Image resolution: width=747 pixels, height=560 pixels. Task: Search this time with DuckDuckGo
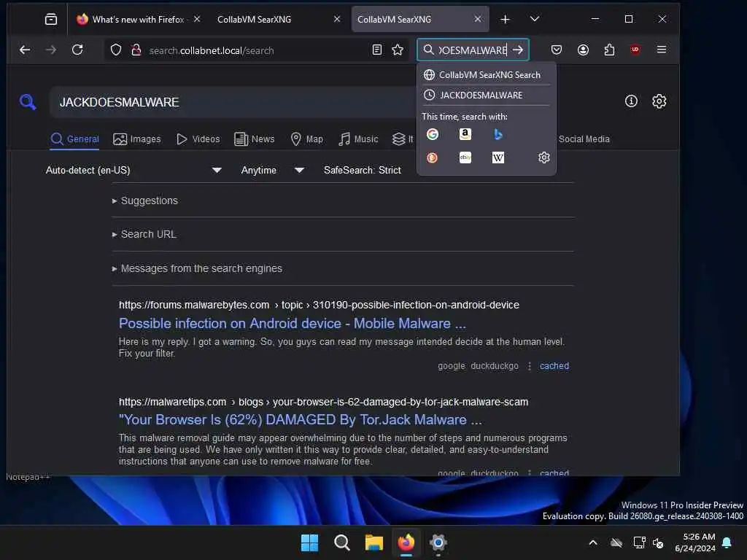point(433,157)
